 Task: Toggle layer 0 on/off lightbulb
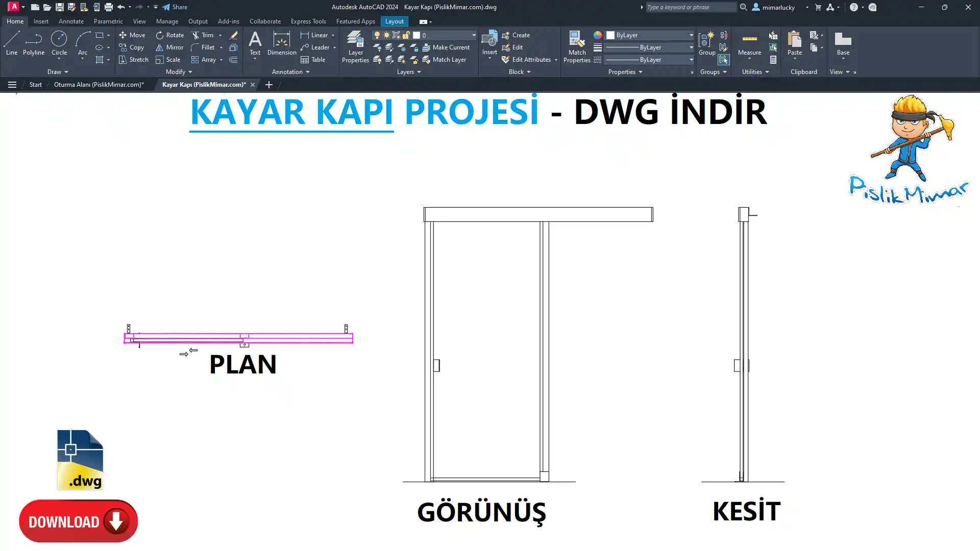[x=377, y=35]
